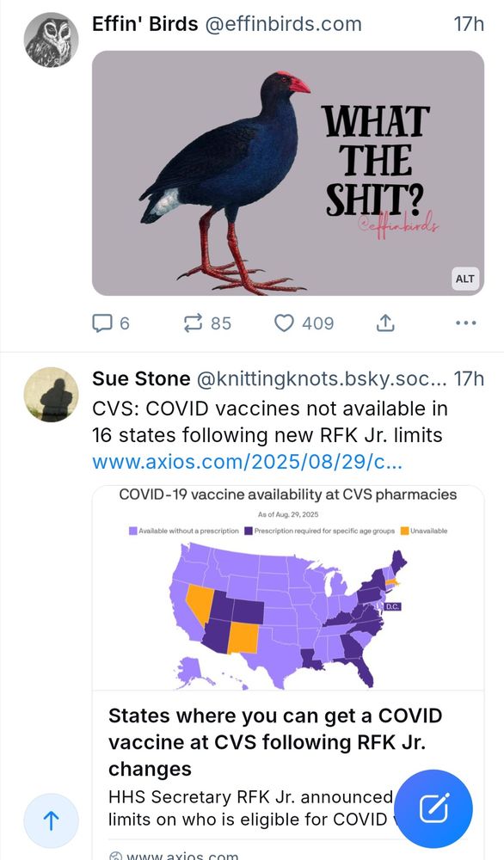The height and width of the screenshot is (860, 504).
Task: View the 409 likes count
Action: (311, 322)
